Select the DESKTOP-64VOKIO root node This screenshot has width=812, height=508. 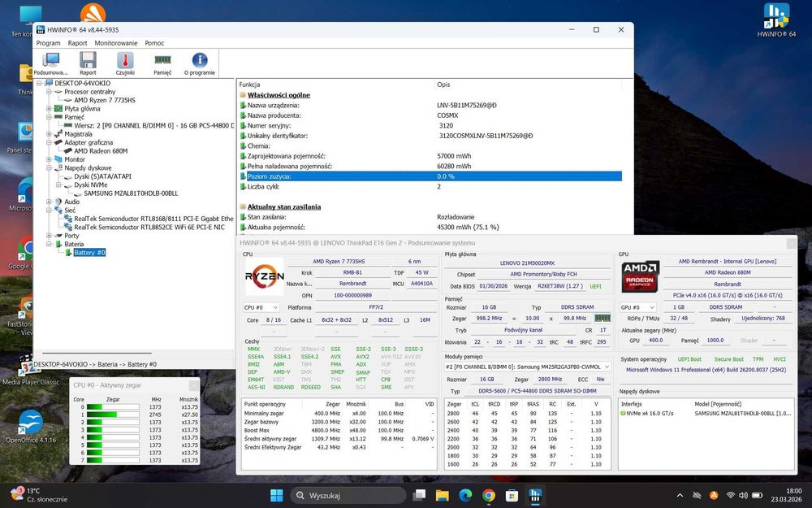pyautogui.click(x=82, y=83)
